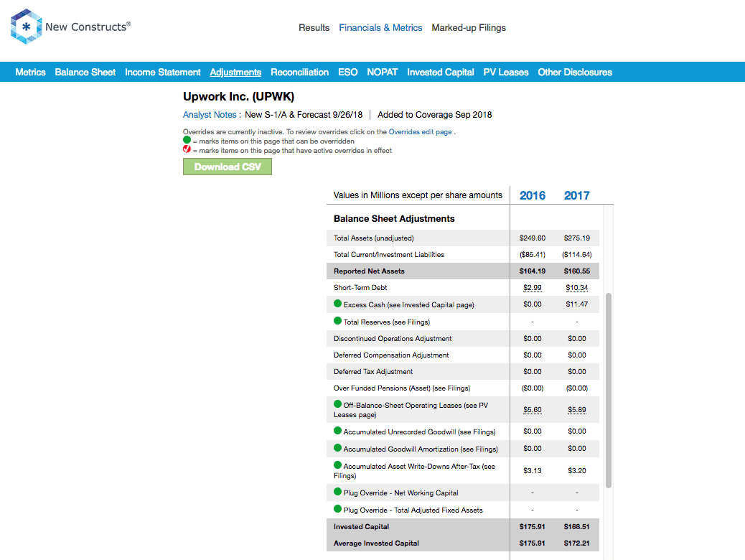Screen dimensions: 745x560
Task: Click the 2017 Short-Term Debt value $10.34
Action: coord(577,288)
